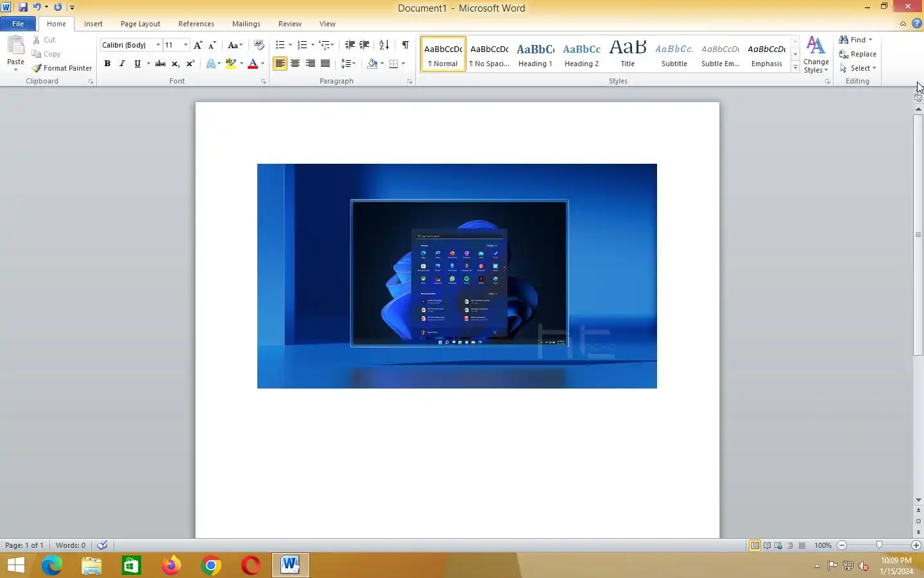
Task: Grow font size with the large A icon
Action: point(198,45)
